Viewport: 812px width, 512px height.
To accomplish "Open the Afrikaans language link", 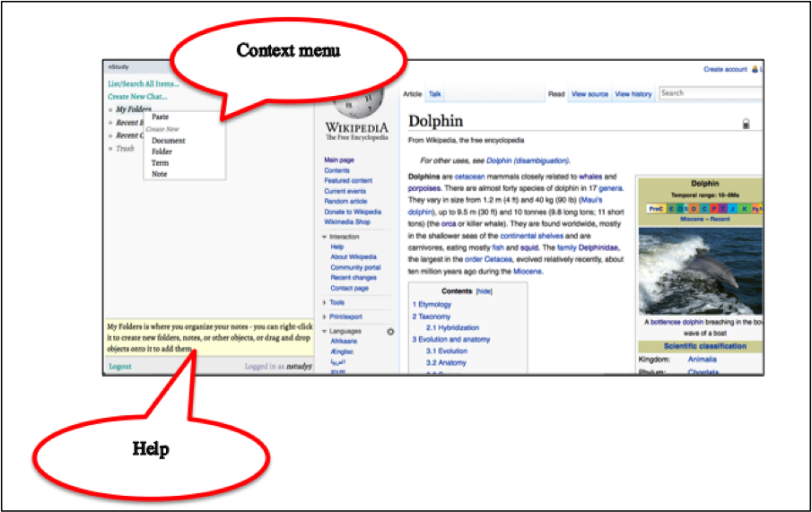I will tap(344, 341).
